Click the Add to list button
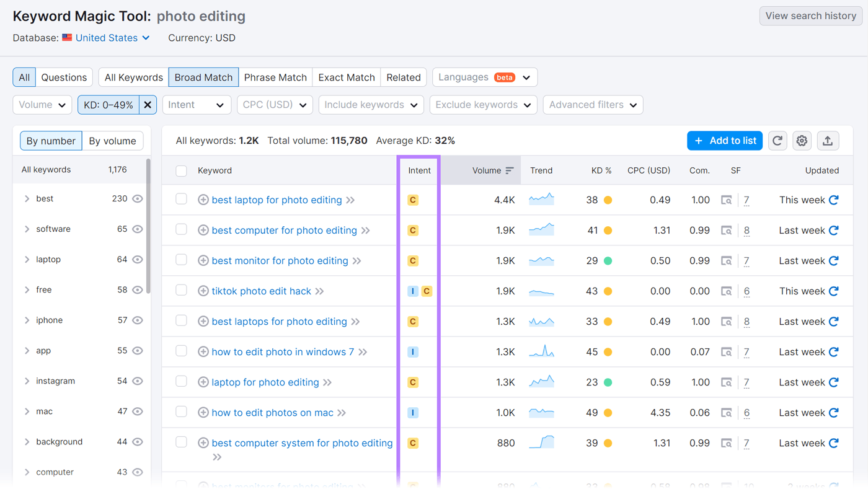 coord(724,141)
